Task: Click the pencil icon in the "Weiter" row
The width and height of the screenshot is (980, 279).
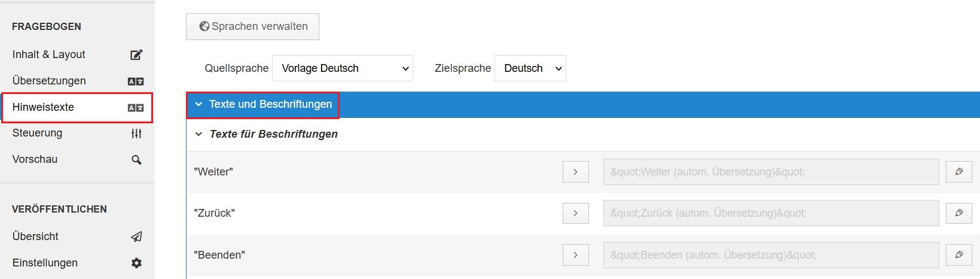Action: point(959,172)
